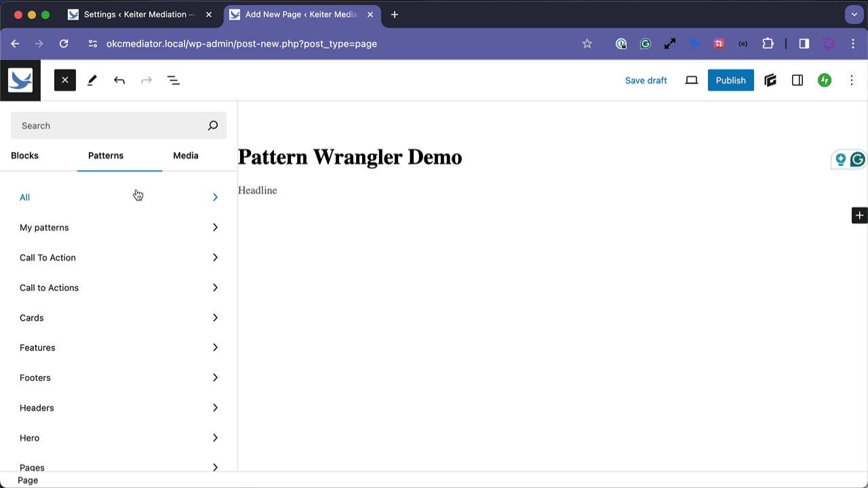Go back in browser history

[15, 43]
